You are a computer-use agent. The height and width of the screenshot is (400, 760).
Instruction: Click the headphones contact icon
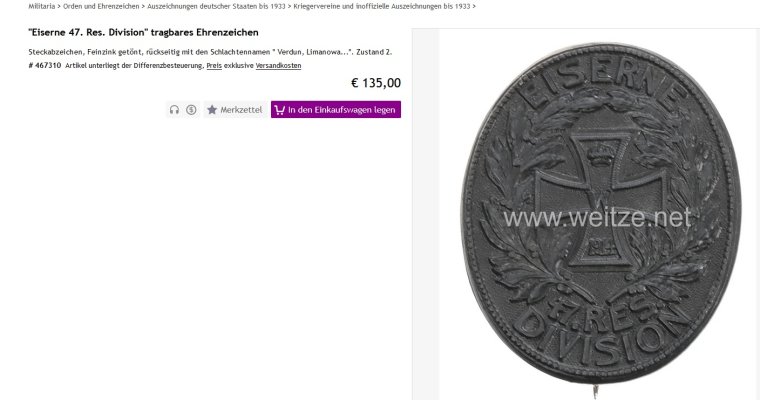(x=174, y=110)
